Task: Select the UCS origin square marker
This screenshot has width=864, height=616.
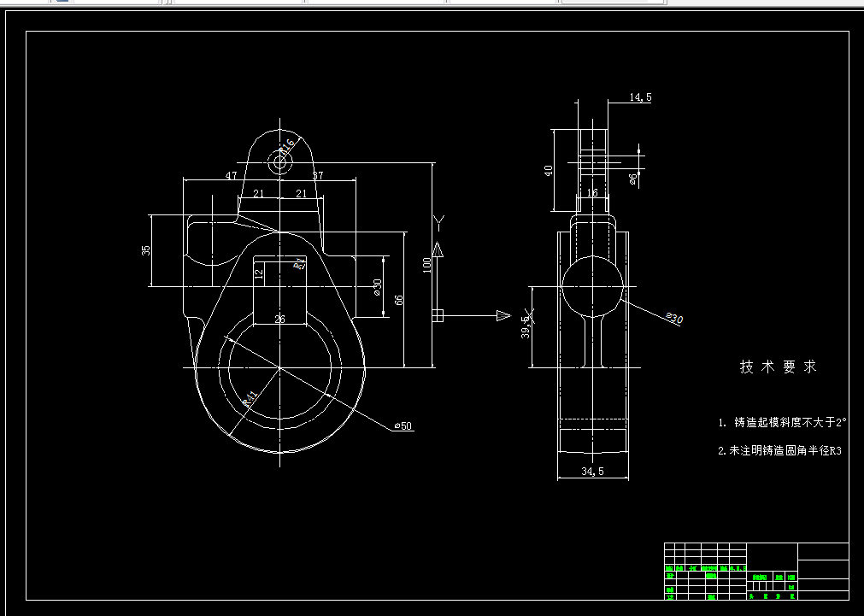Action: click(437, 315)
